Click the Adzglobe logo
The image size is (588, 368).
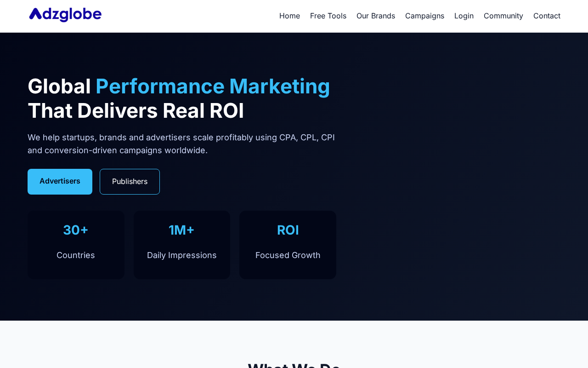click(x=65, y=15)
